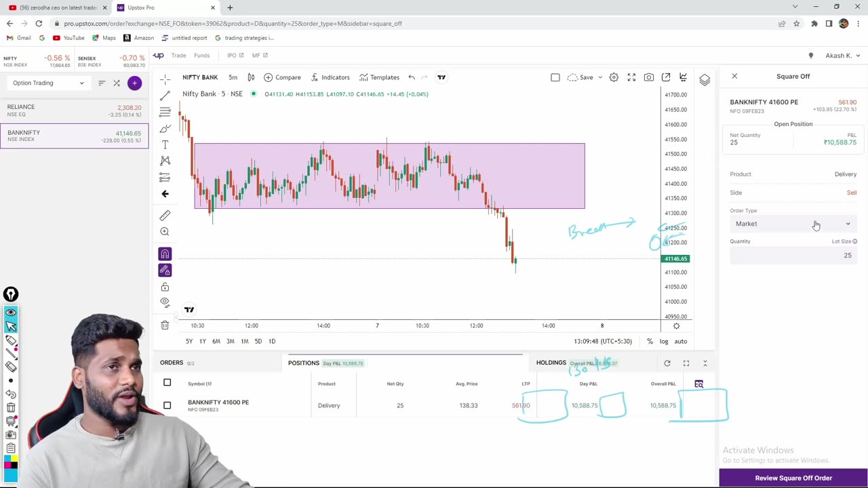
Task: Select the crosshair cursor tool in chart toolbar
Action: [165, 79]
